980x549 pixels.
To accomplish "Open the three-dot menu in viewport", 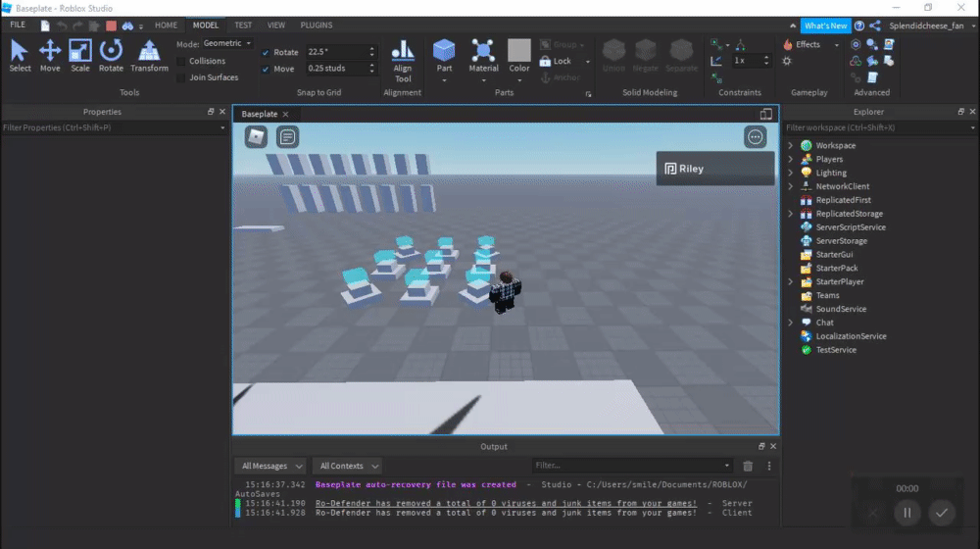I will coord(755,137).
